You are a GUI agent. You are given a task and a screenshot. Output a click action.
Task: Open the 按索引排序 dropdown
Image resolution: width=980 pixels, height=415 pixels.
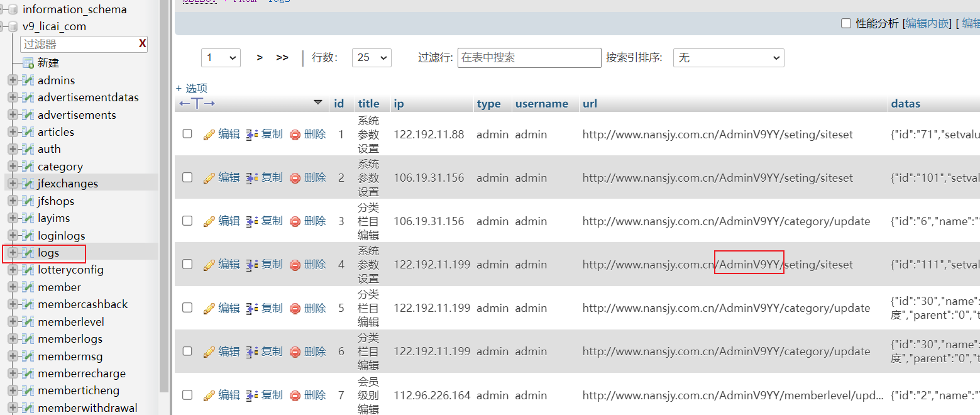(729, 58)
